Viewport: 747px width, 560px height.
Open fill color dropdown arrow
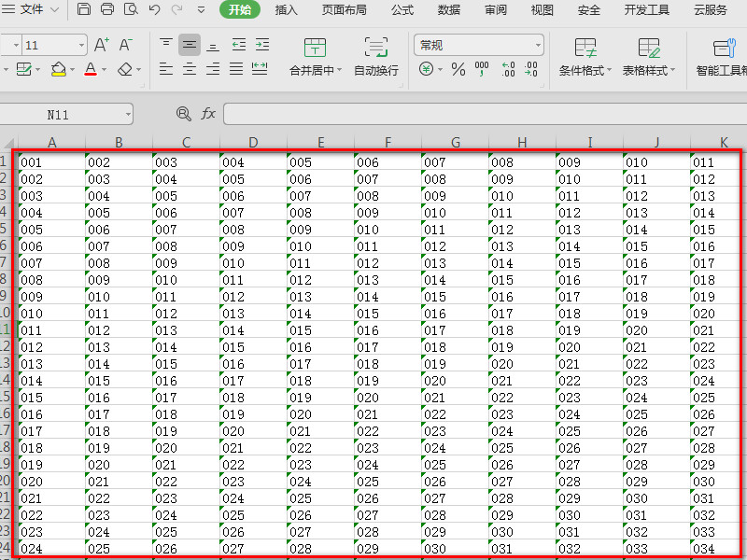coord(73,69)
